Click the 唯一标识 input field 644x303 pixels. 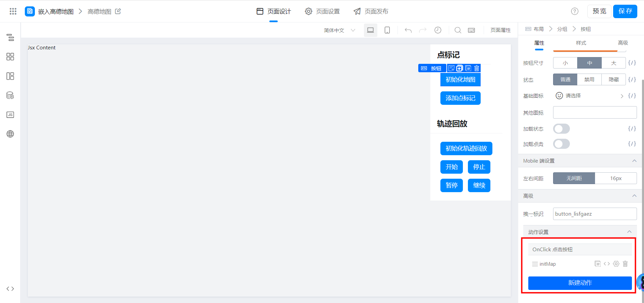coord(594,214)
